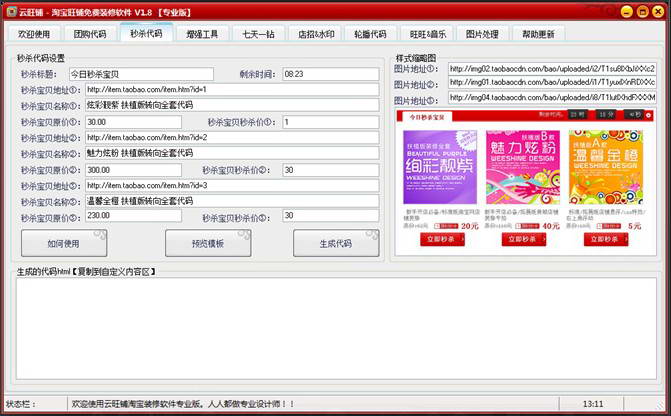This screenshot has height=416, width=671.
Task: Click the 秒杀宝贝秒杀价③ field
Action: tap(331, 215)
